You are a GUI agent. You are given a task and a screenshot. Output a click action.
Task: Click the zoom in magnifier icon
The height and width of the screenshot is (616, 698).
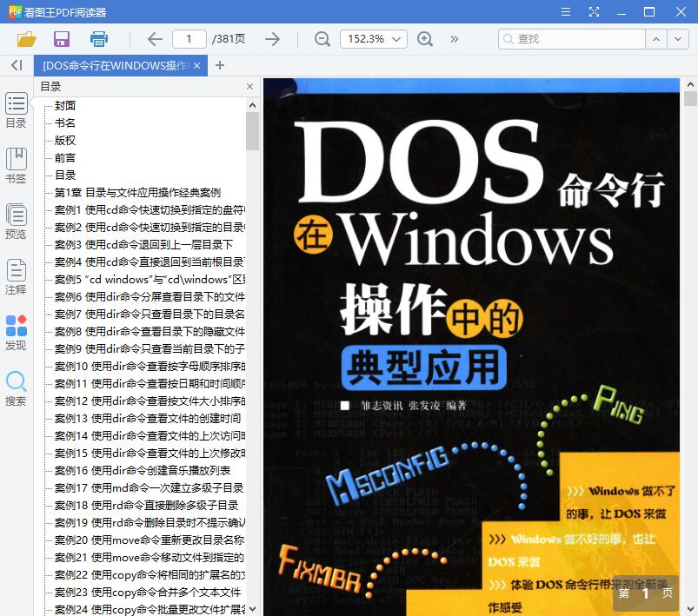click(x=425, y=39)
